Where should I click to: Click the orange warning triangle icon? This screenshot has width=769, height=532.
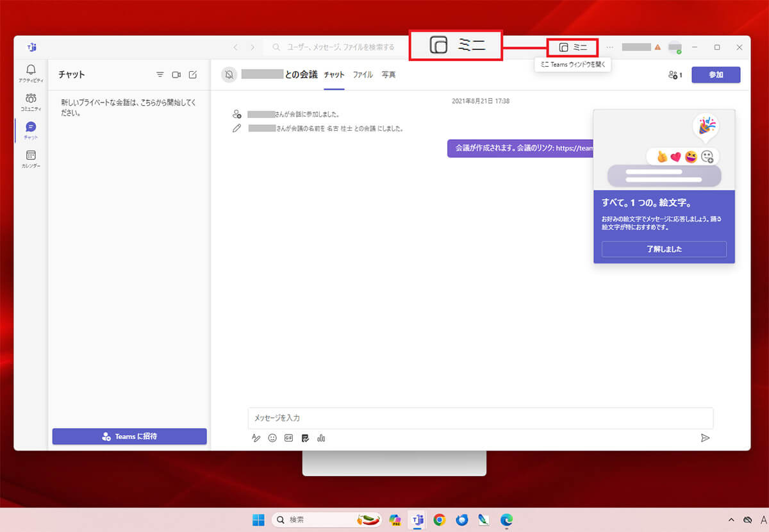tap(657, 47)
